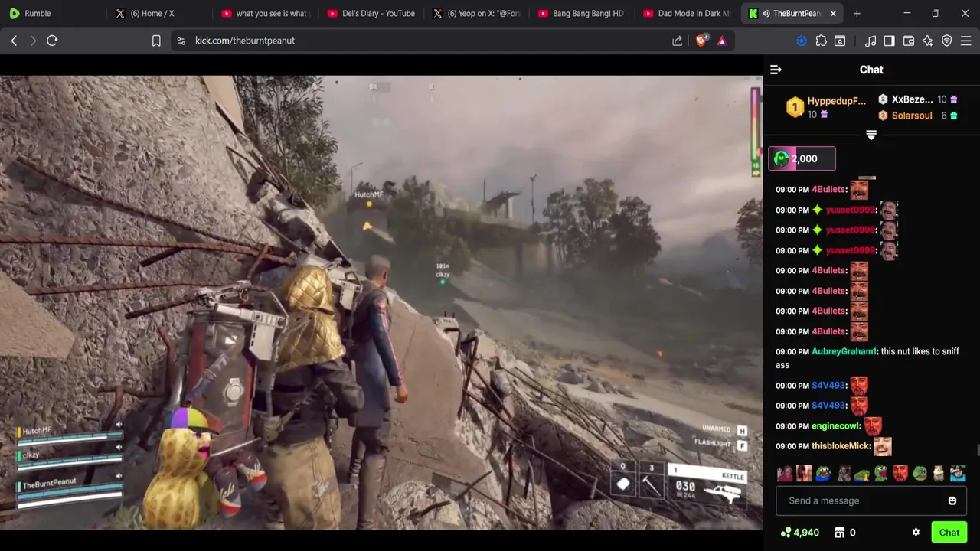Toggle the browser sidebar panel
The image size is (980, 551).
point(889,41)
